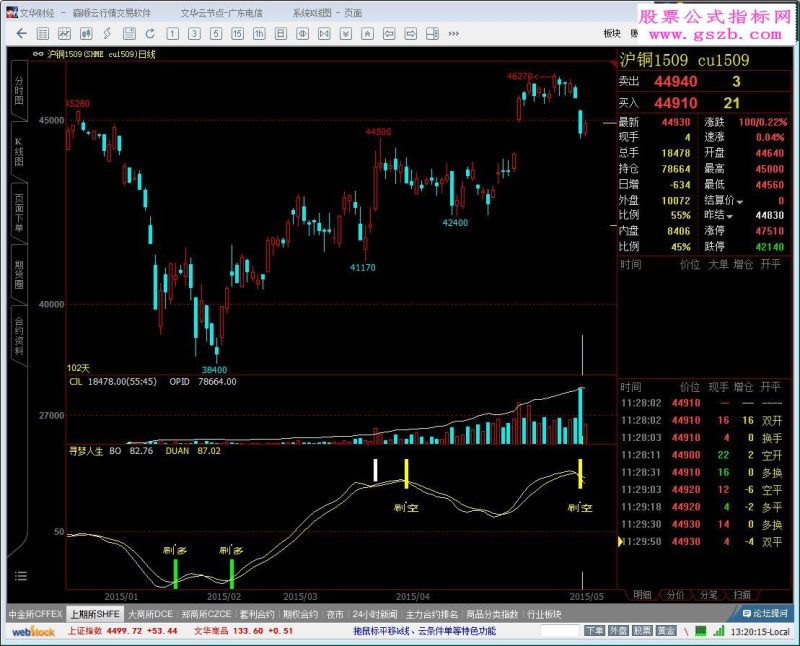Viewport: 800px width, 646px height.
Task: Open the 行业板块 tab
Action: pyautogui.click(x=544, y=614)
